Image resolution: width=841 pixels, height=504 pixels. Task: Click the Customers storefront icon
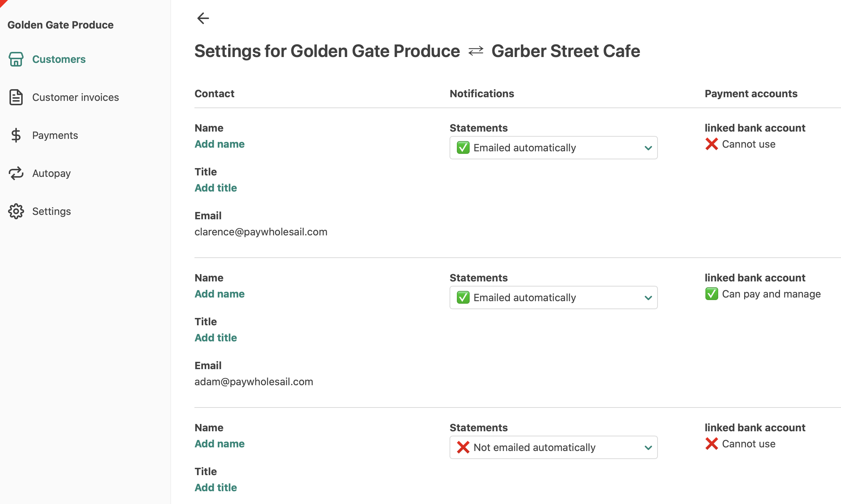click(16, 59)
